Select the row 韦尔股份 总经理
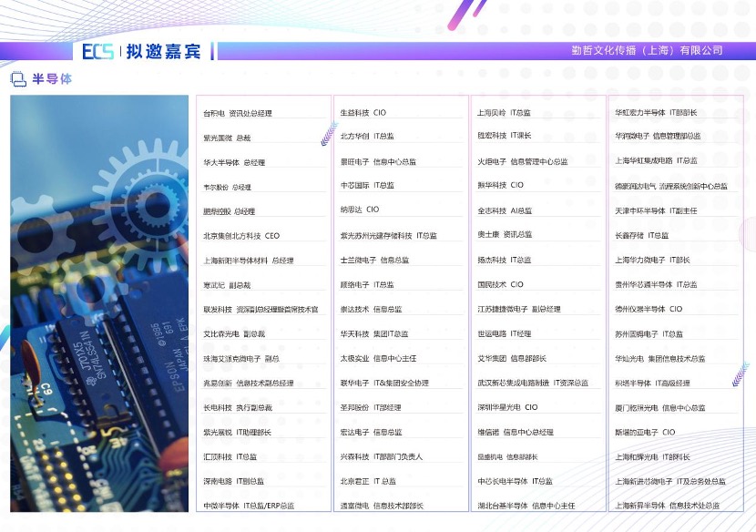This screenshot has height=532, width=756. (227, 187)
